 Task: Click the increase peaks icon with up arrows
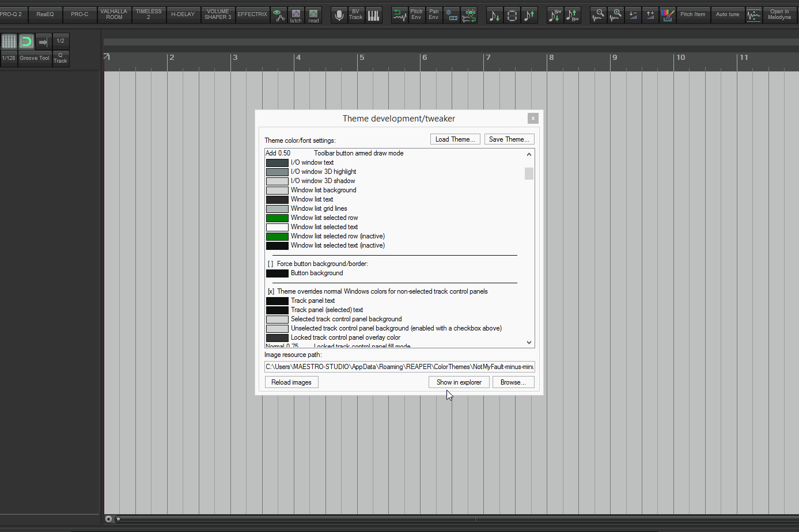(x=650, y=15)
